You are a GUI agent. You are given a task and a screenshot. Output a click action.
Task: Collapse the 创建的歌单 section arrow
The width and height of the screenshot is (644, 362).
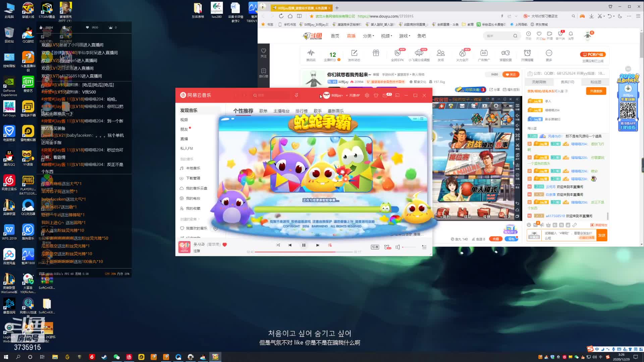(x=199, y=219)
